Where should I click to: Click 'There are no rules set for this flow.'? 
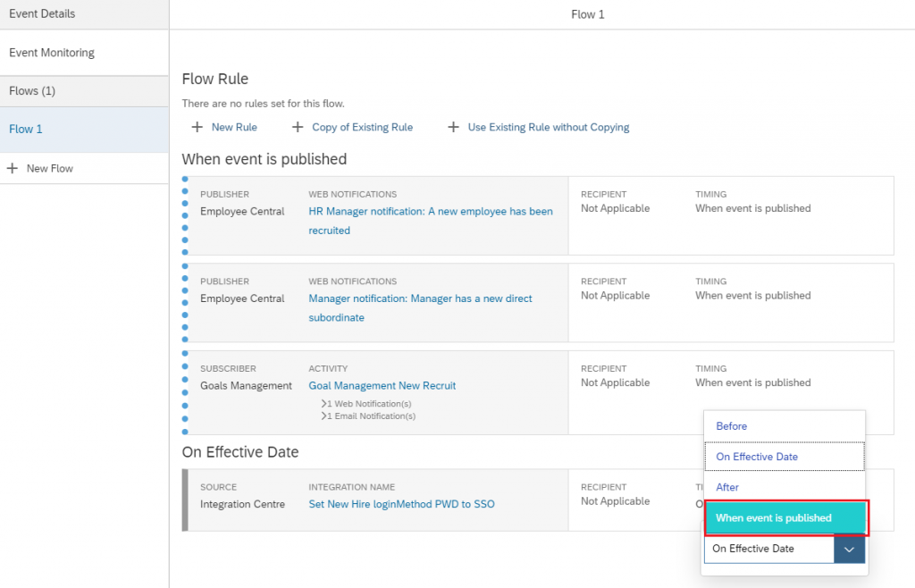pos(264,104)
